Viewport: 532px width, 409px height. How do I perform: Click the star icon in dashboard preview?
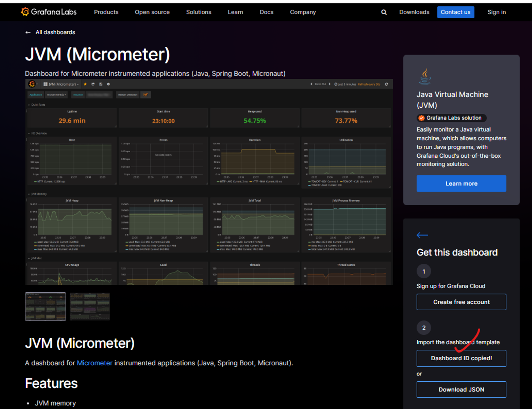click(x=85, y=84)
